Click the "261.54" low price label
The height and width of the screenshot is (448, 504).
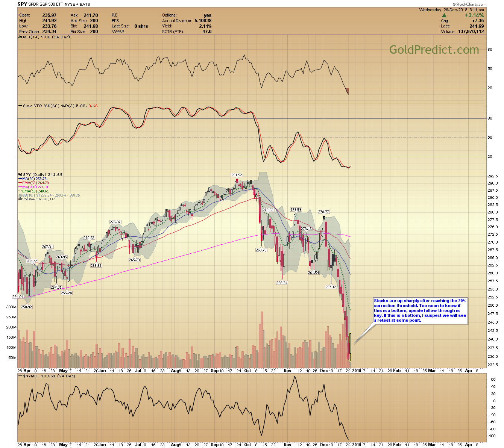(314, 273)
